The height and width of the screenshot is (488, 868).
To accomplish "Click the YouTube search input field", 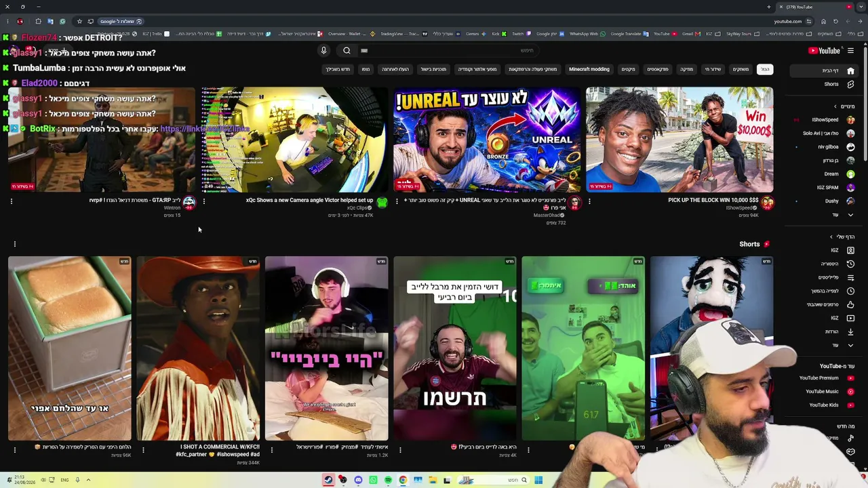I will (x=448, y=51).
